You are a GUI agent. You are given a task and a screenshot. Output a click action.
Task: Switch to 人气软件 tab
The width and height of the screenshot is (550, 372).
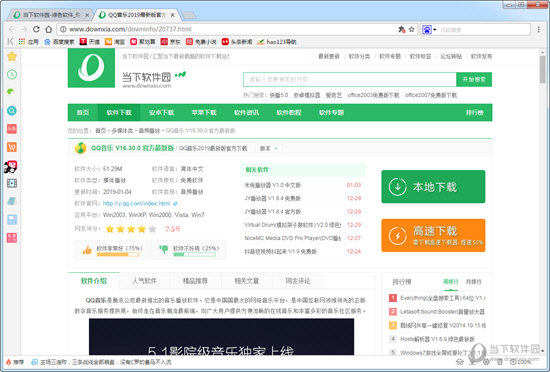click(x=145, y=281)
